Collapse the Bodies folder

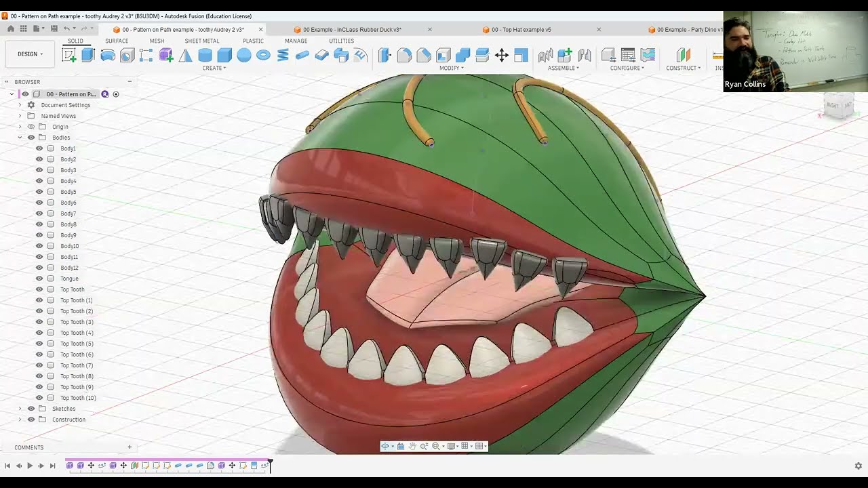tap(20, 138)
